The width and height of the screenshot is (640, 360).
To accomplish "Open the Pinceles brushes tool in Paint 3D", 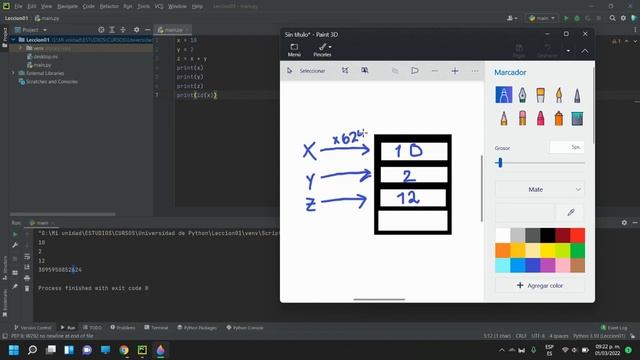I will tap(322, 50).
